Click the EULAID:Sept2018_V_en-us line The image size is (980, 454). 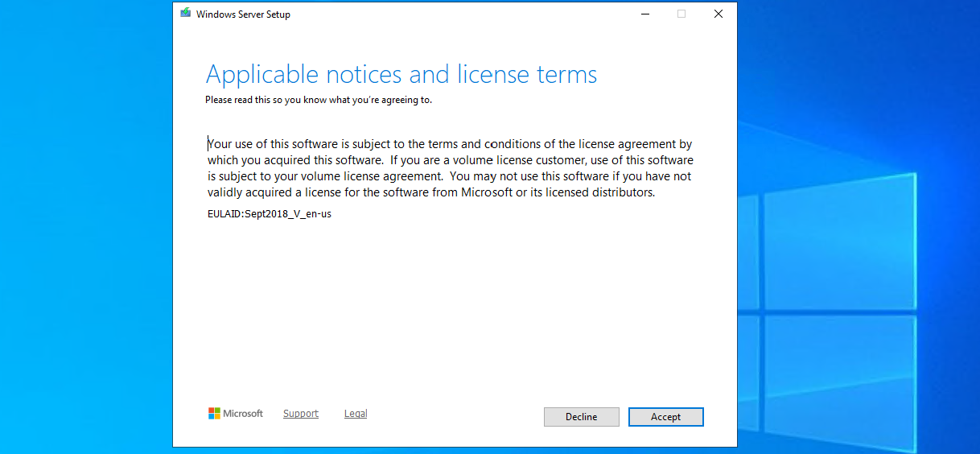pos(270,215)
